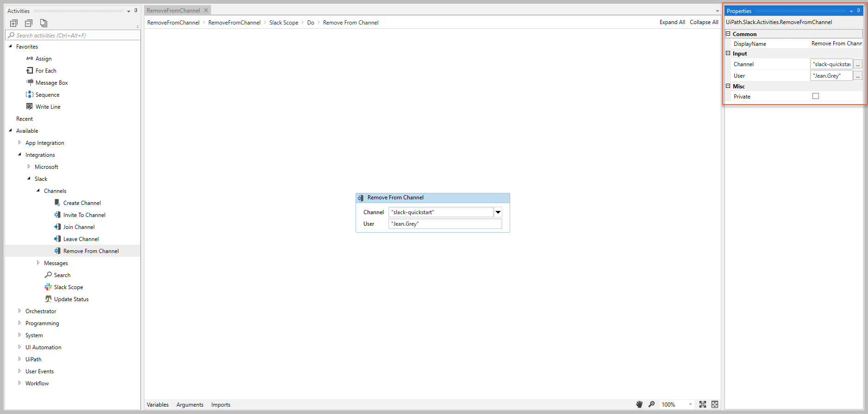Click the Join Channel activity icon

[x=57, y=227]
